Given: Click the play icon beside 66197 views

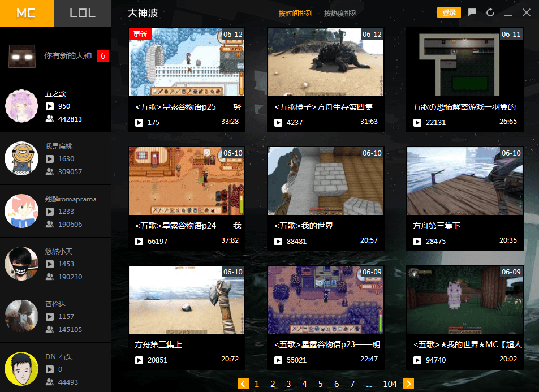Looking at the screenshot, I should point(139,242).
